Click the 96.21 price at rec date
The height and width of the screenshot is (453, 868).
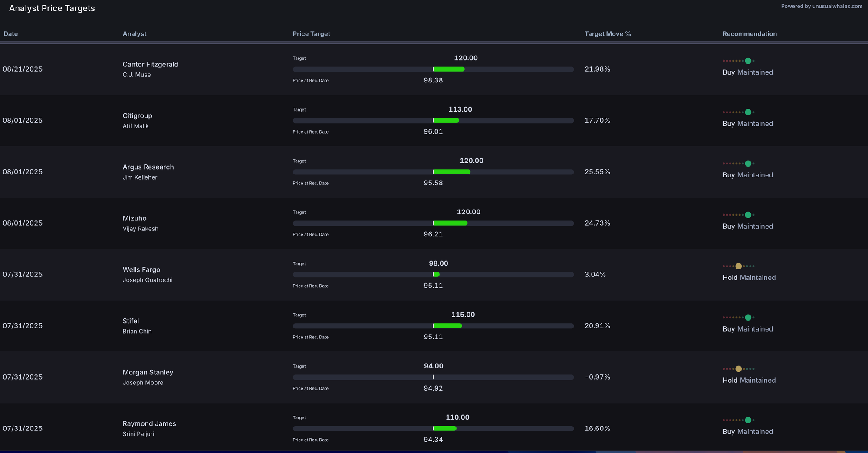(433, 234)
